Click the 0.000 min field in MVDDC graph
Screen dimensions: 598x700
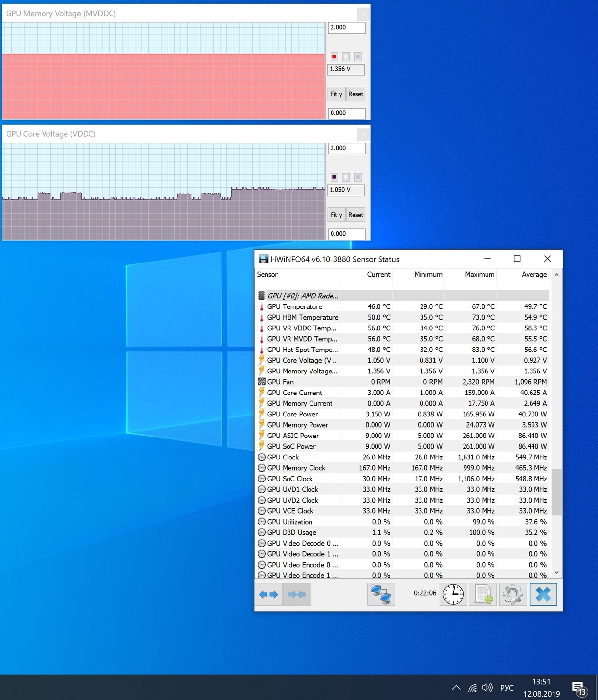click(347, 113)
